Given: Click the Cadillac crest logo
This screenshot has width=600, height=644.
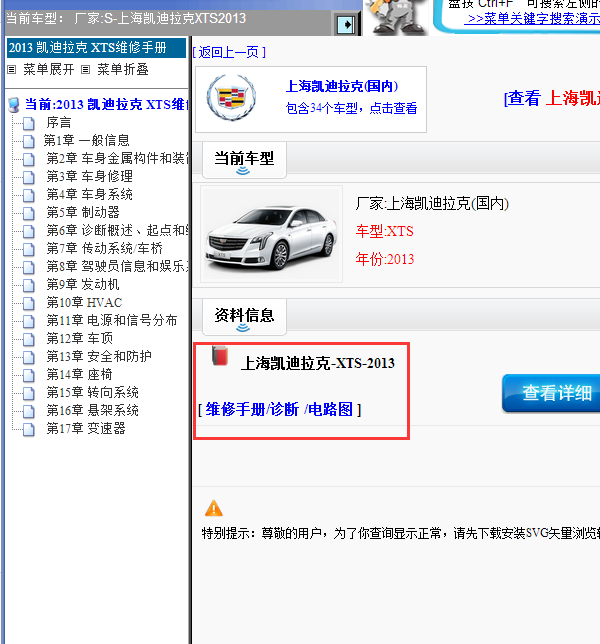Looking at the screenshot, I should 232,98.
